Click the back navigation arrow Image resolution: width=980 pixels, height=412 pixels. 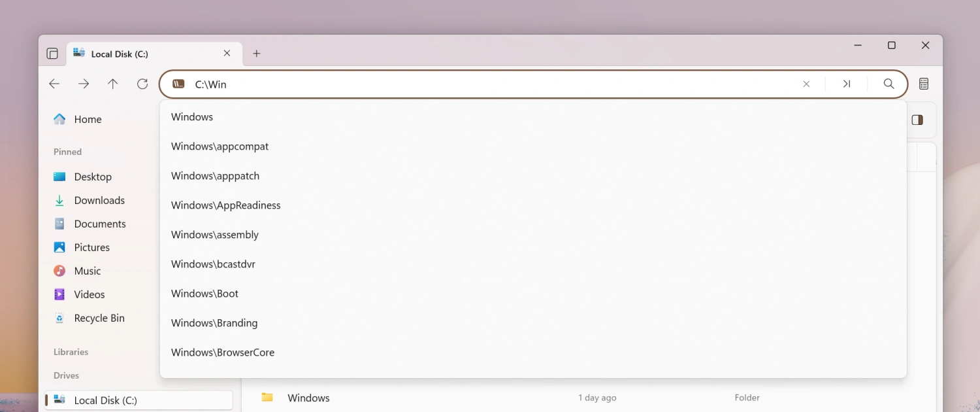coord(54,84)
